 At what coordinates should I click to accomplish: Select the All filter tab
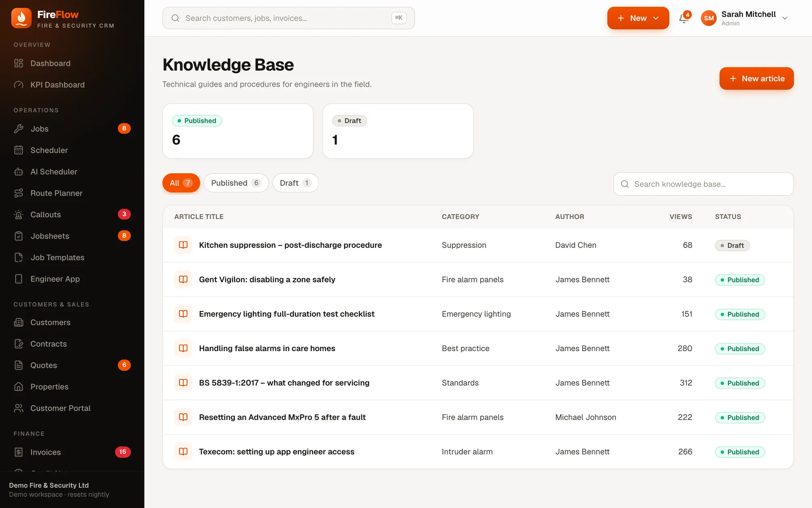point(181,183)
